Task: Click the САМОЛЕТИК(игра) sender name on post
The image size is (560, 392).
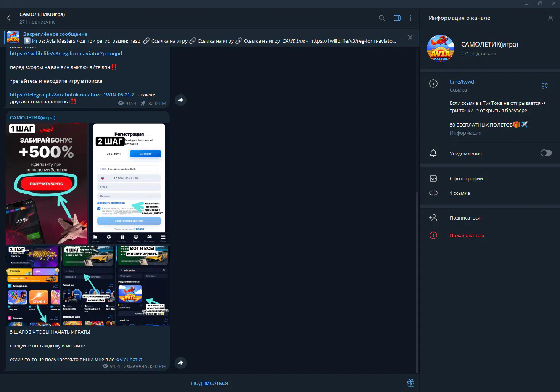Action: (32, 117)
